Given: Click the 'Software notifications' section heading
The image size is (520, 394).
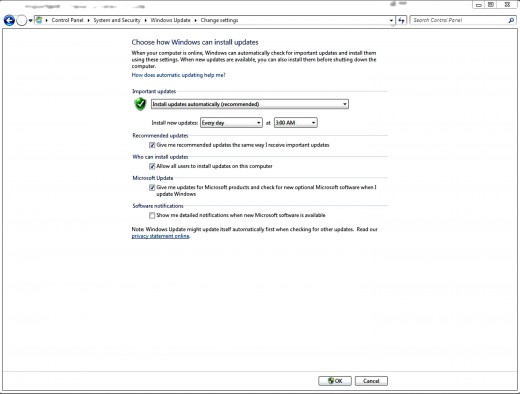Looking at the screenshot, I should (x=158, y=206).
